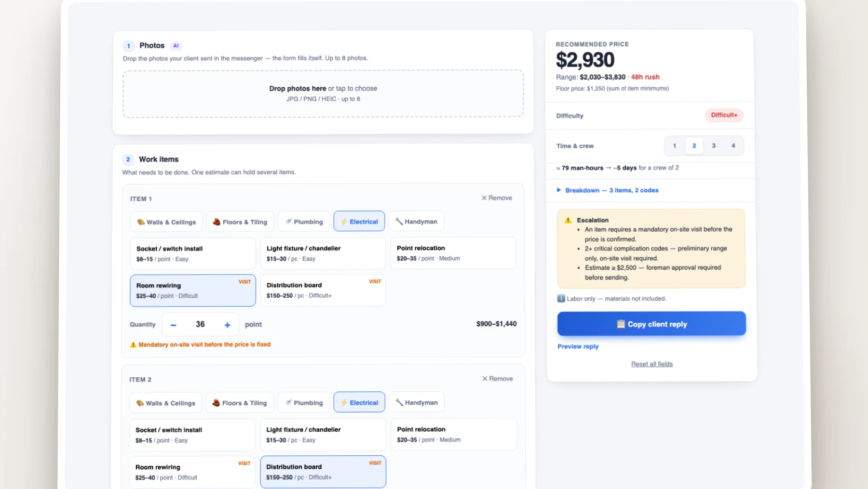This screenshot has height=489, width=868.
Task: Select Distribution board in Item 1
Action: click(x=323, y=290)
